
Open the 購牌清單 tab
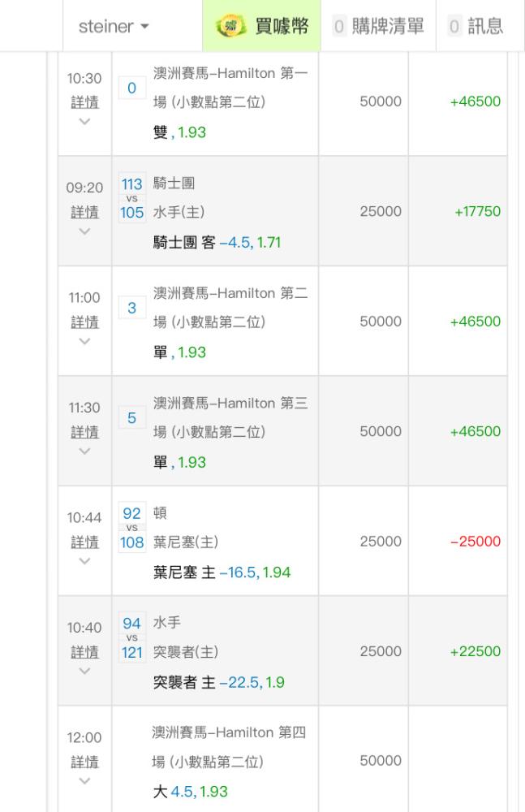[378, 26]
